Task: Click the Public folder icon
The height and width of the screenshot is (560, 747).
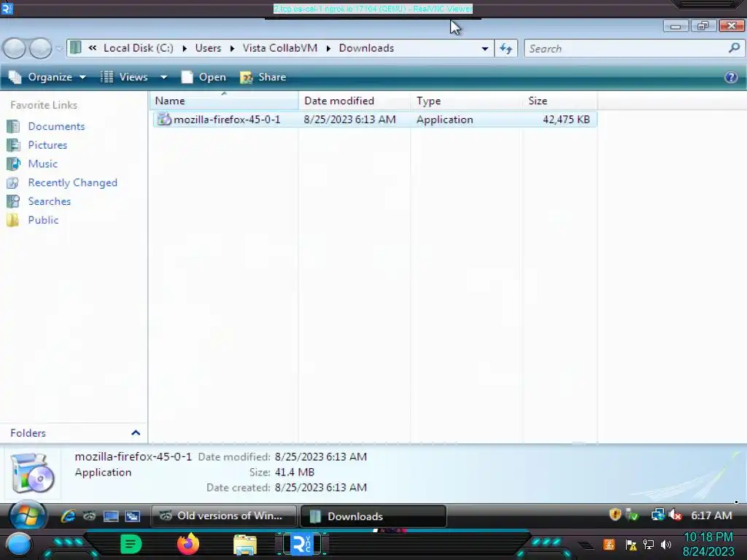Action: coord(13,220)
